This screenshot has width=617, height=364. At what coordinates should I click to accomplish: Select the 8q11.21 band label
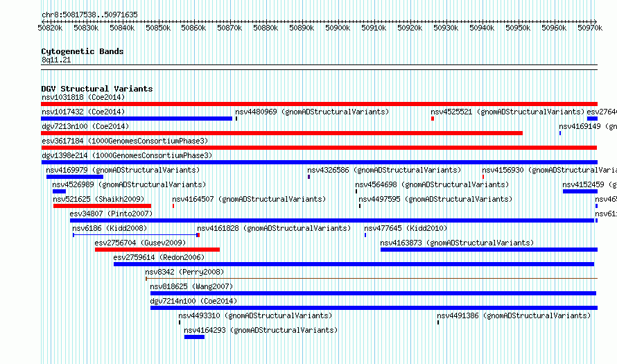[56, 60]
